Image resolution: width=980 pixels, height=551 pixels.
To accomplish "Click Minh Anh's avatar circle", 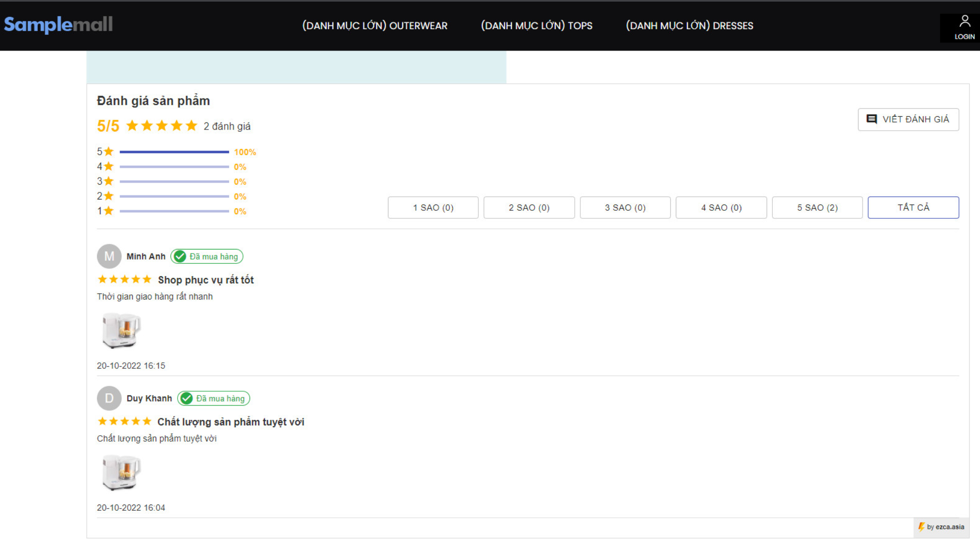I will (x=109, y=256).
